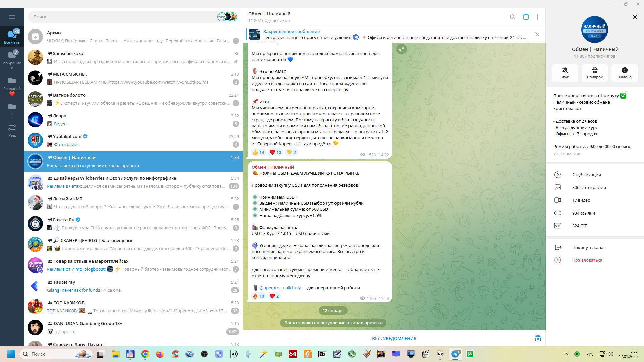
Task: Open the Архив chat entry
Action: 133,37
